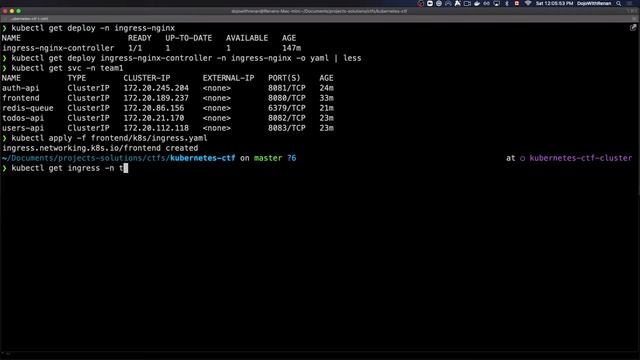Click port value 6379/TCP
Image resolution: width=640 pixels, height=360 pixels.
pyautogui.click(x=287, y=108)
